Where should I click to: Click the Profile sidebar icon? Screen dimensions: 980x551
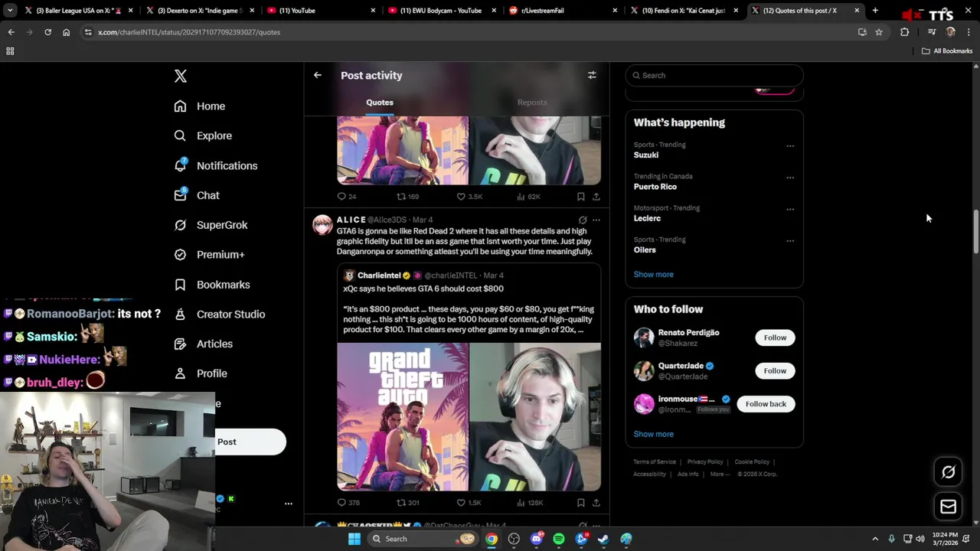[x=180, y=373]
